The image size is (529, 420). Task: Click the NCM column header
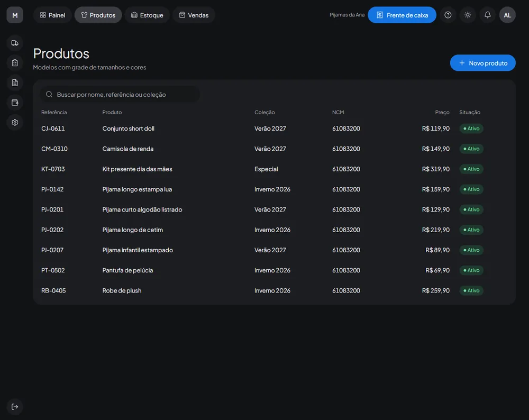point(338,112)
